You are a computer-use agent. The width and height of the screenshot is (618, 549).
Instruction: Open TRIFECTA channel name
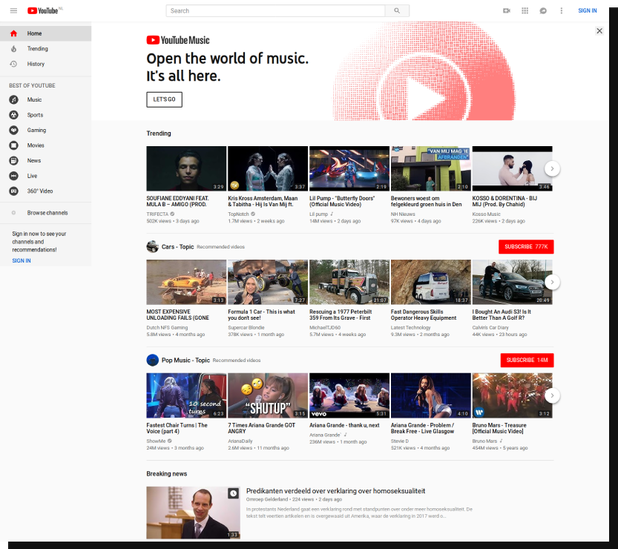point(157,214)
